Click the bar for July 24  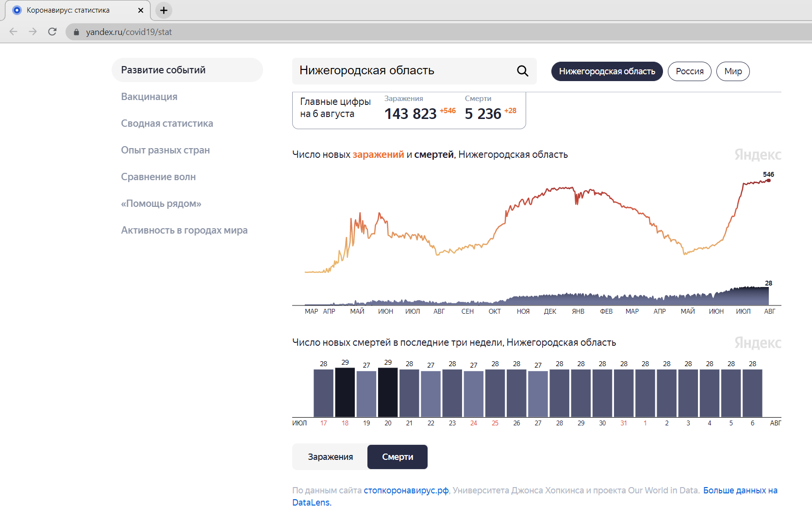[474, 394]
